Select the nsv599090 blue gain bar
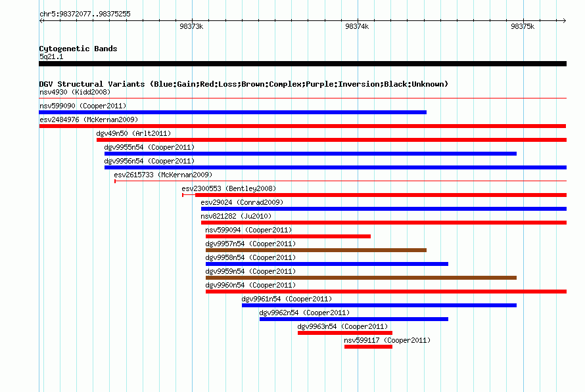The width and height of the screenshot is (585, 392). (x=233, y=112)
